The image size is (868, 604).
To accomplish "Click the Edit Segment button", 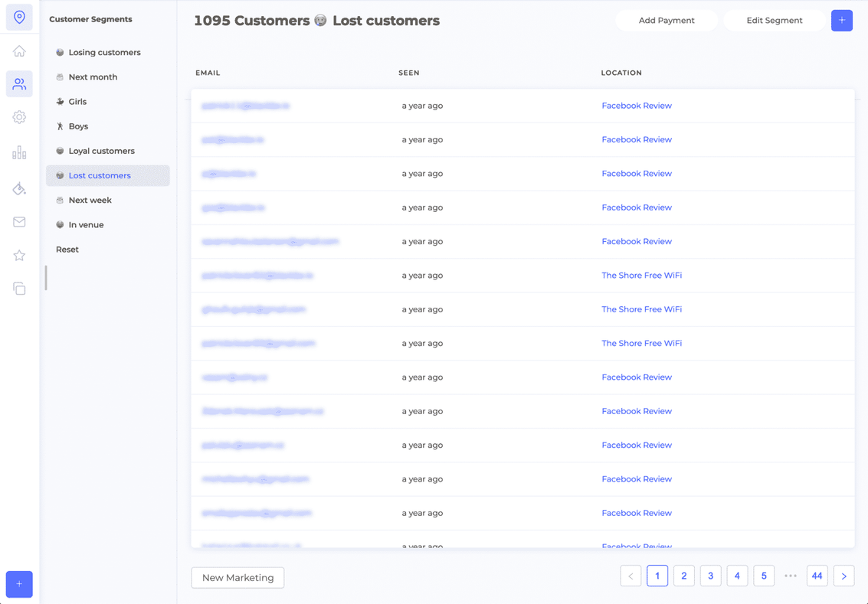I will [774, 21].
